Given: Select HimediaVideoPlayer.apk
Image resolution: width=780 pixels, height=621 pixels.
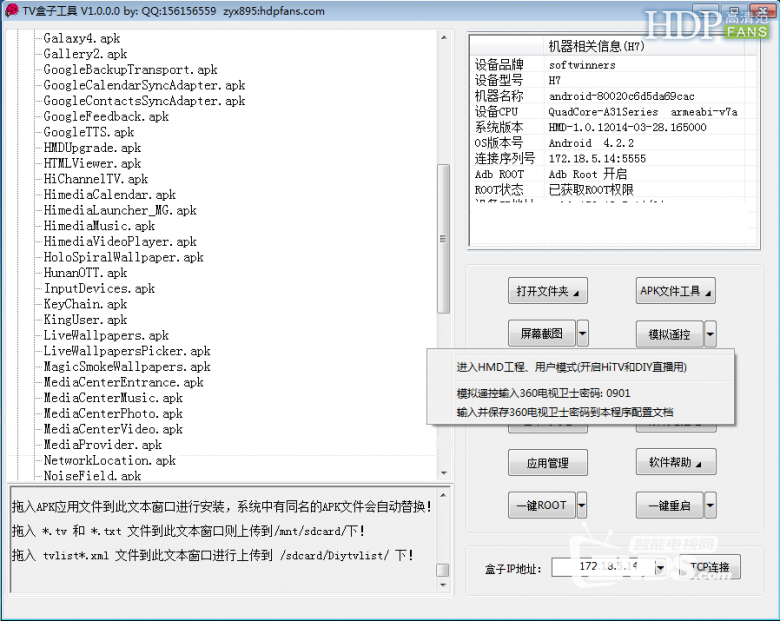Looking at the screenshot, I should (120, 241).
